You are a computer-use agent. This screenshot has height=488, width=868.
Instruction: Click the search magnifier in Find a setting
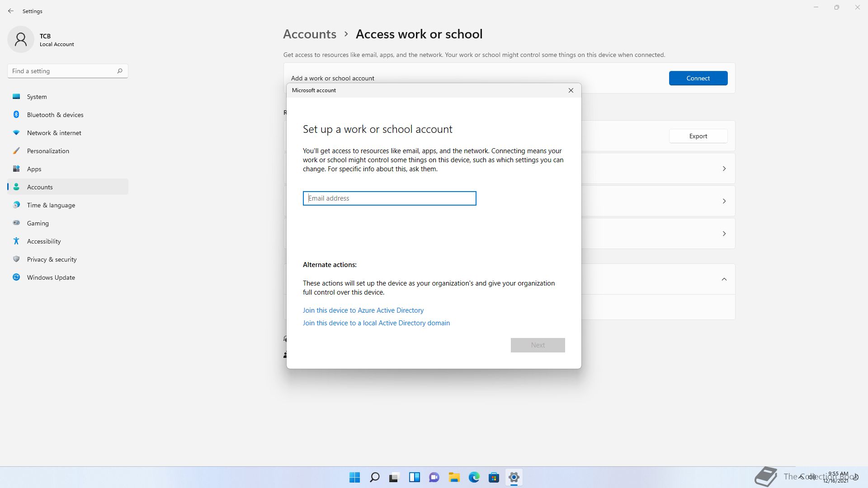click(120, 71)
